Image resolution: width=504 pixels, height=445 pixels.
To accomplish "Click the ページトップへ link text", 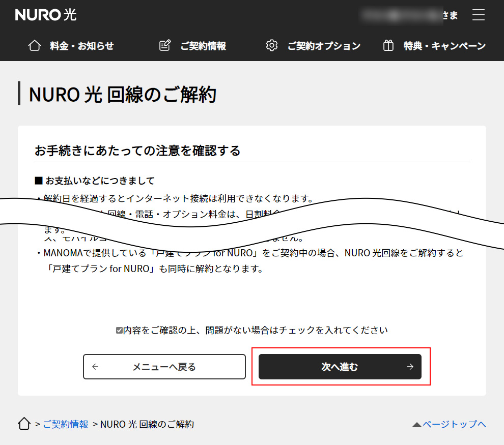I will (x=454, y=424).
